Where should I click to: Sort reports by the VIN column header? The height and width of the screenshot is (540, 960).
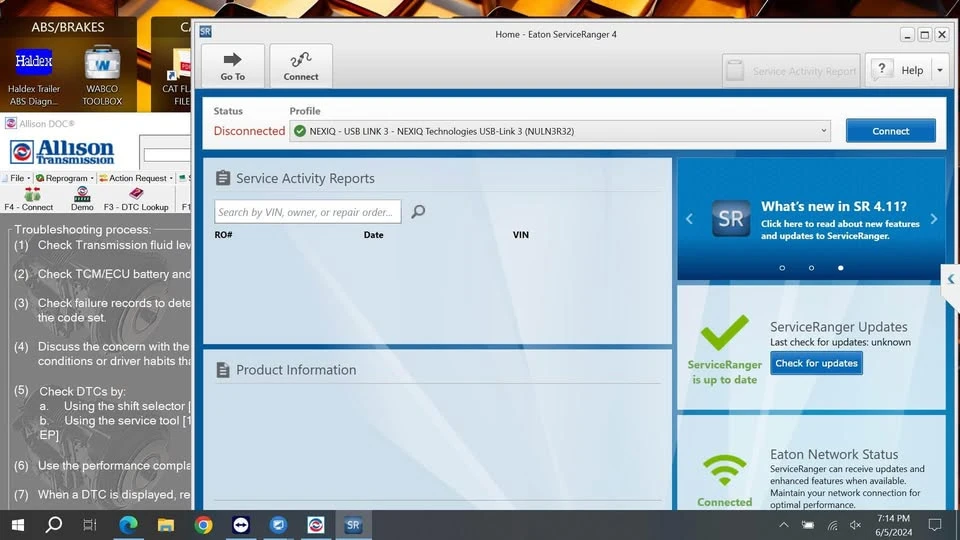tap(521, 234)
